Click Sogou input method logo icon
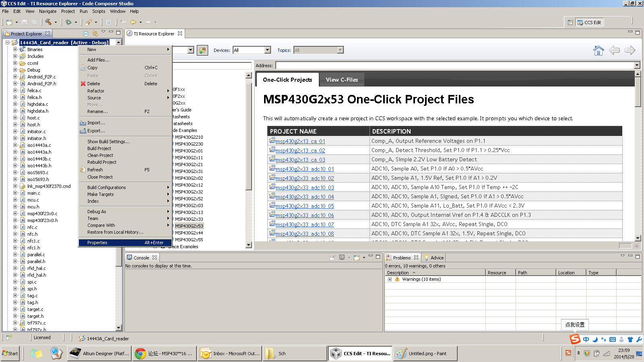 [575, 339]
